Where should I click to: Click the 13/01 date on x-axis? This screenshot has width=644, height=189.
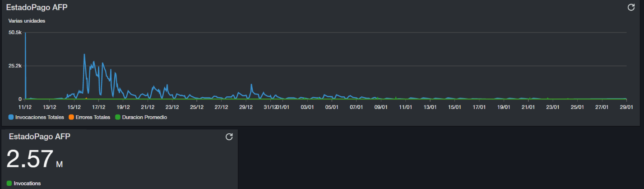[430, 107]
